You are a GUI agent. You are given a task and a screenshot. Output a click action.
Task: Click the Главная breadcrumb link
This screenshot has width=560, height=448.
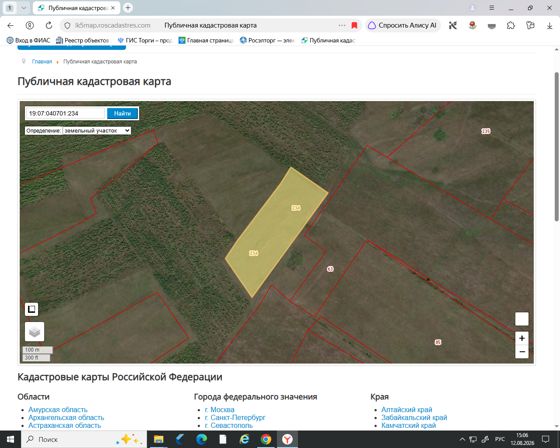pos(42,61)
